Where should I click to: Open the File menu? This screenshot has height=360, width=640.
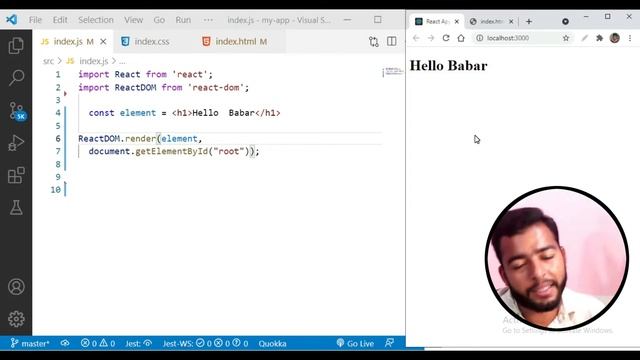(x=35, y=20)
